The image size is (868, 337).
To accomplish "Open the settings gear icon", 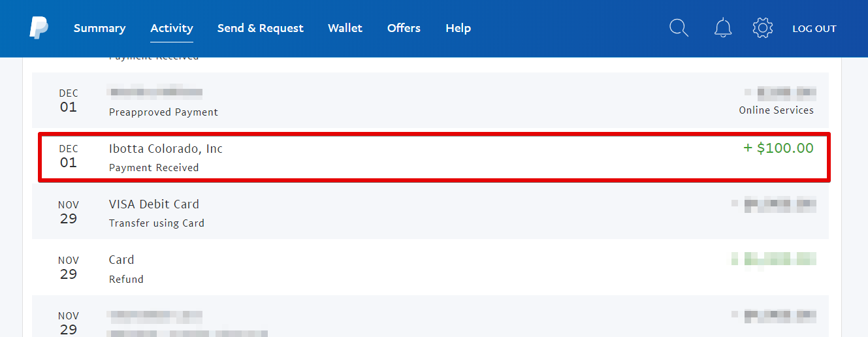I will (763, 28).
